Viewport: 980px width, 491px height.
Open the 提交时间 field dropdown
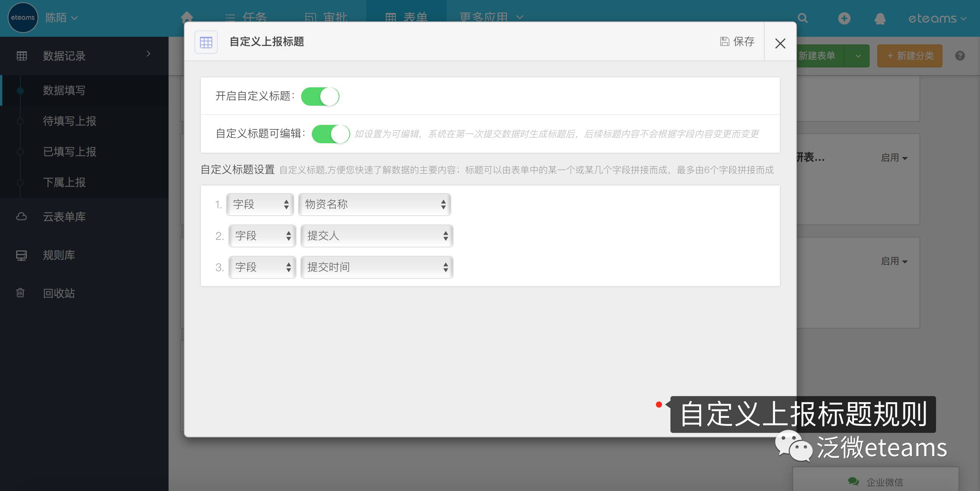click(x=377, y=267)
